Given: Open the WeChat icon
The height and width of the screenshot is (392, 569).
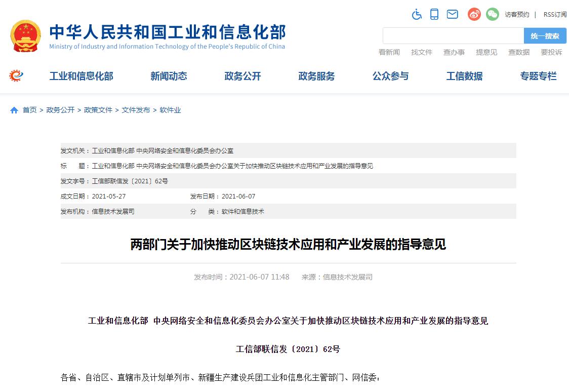Looking at the screenshot, I should 492,14.
